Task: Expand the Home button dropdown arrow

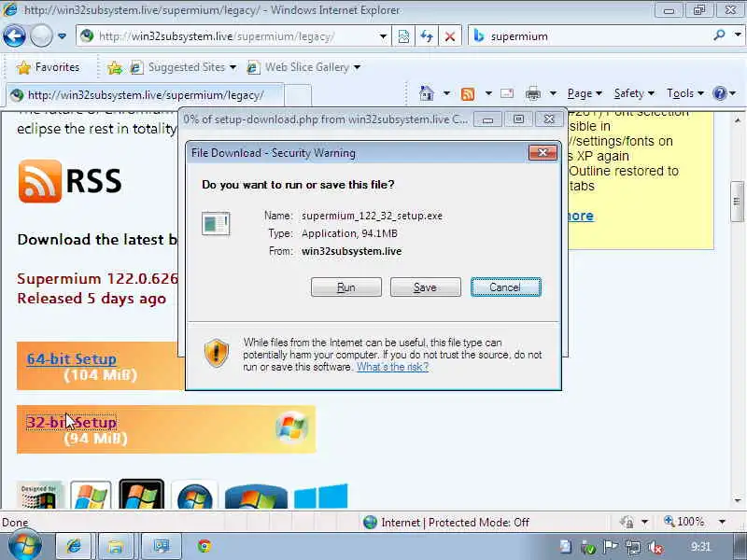Action: (446, 93)
